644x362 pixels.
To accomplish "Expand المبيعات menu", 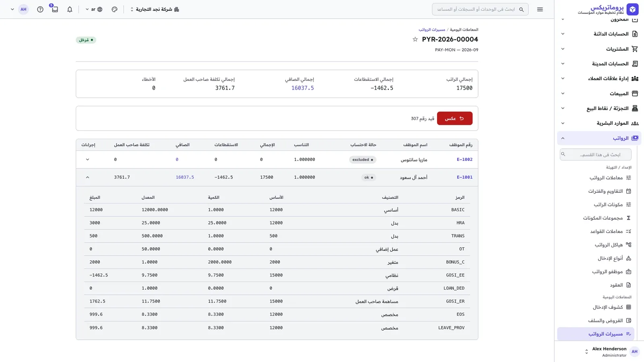I will 599,93.
